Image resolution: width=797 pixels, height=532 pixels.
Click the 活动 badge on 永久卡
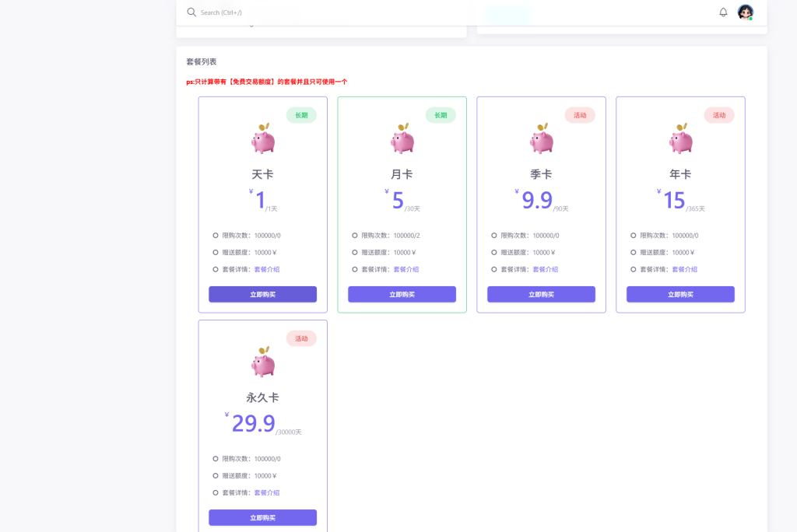(x=301, y=338)
